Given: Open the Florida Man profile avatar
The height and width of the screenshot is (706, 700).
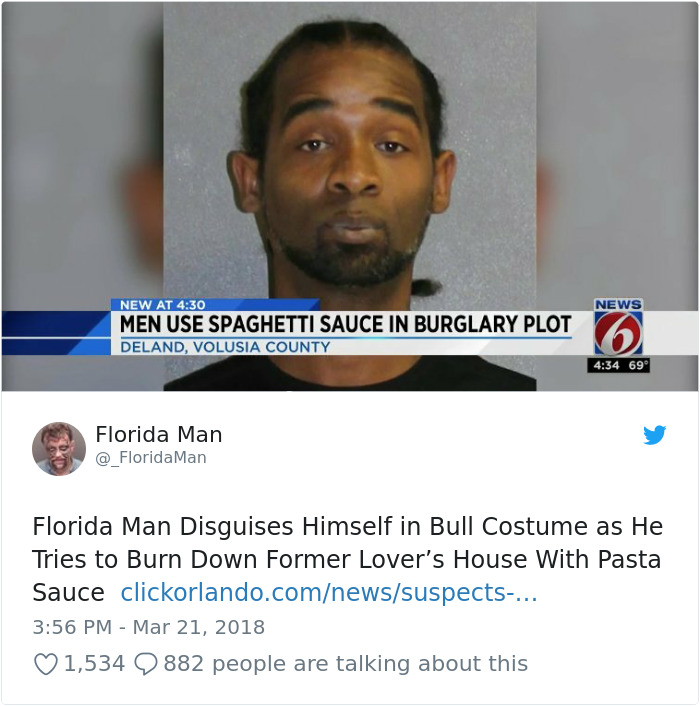Looking at the screenshot, I should click(59, 449).
